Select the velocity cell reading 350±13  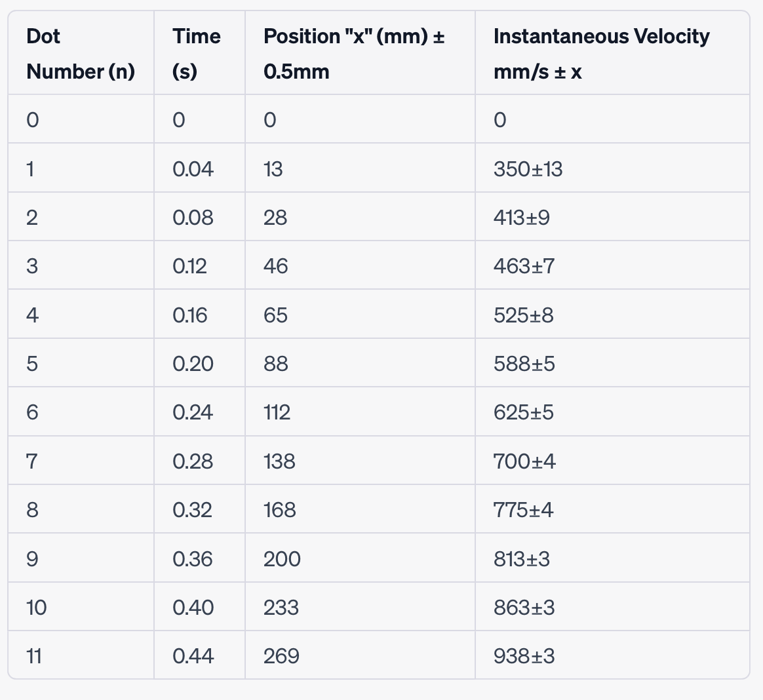(528, 169)
